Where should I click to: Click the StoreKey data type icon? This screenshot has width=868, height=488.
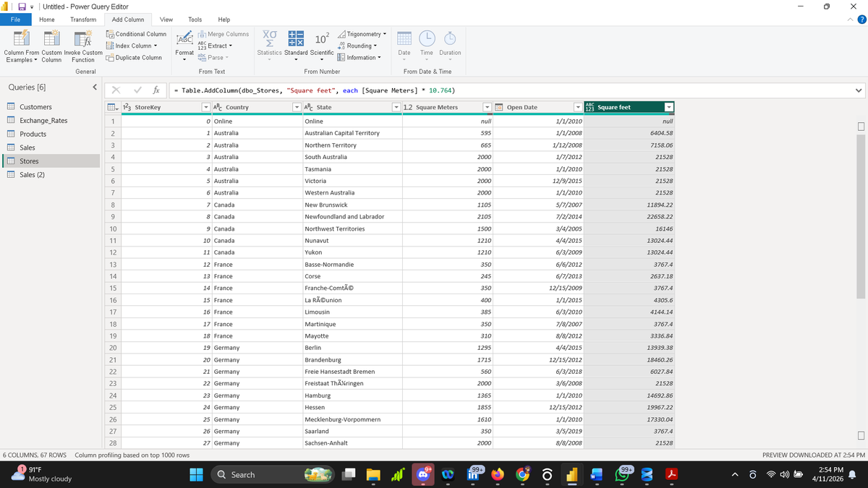[128, 107]
